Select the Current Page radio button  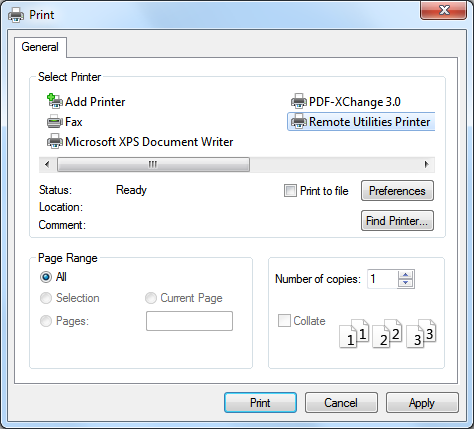pyautogui.click(x=151, y=298)
